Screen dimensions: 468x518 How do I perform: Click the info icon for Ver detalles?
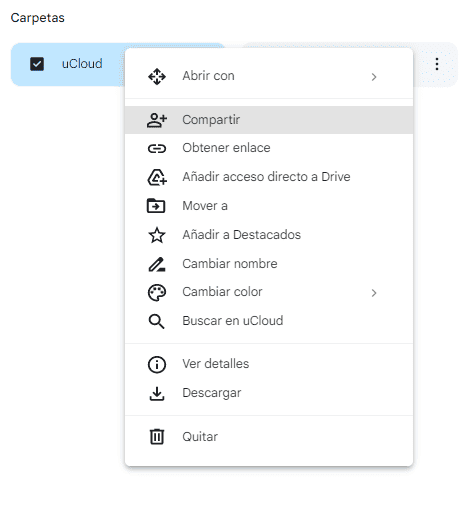point(157,364)
